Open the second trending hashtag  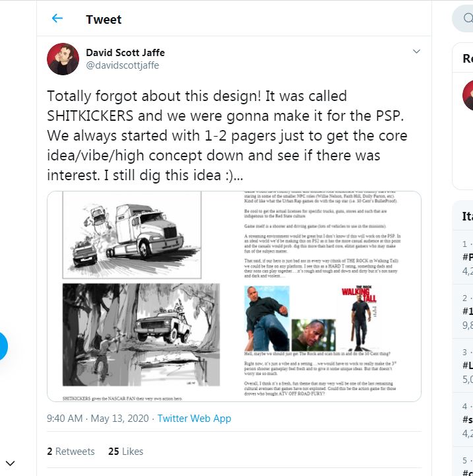pyautogui.click(x=468, y=311)
